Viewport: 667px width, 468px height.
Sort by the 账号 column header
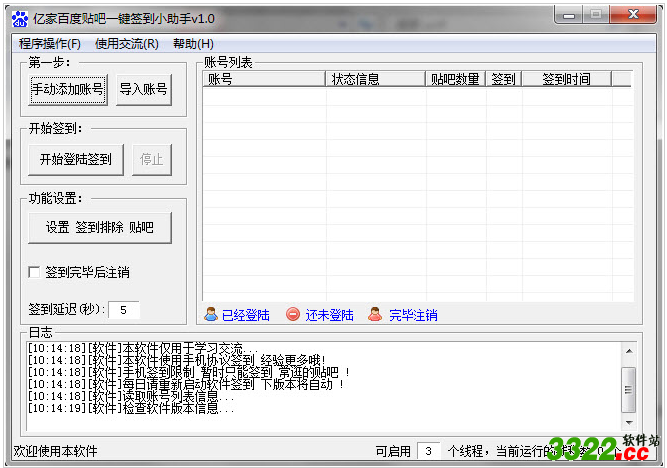pyautogui.click(x=264, y=79)
